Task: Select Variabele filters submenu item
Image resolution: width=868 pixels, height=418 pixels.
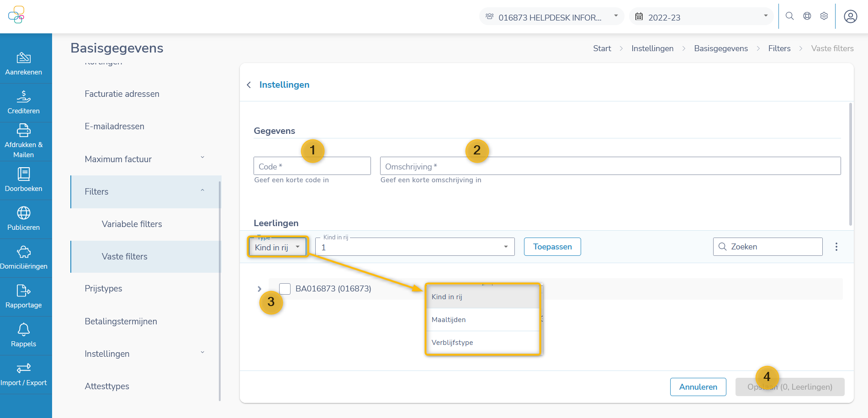Action: pyautogui.click(x=132, y=224)
